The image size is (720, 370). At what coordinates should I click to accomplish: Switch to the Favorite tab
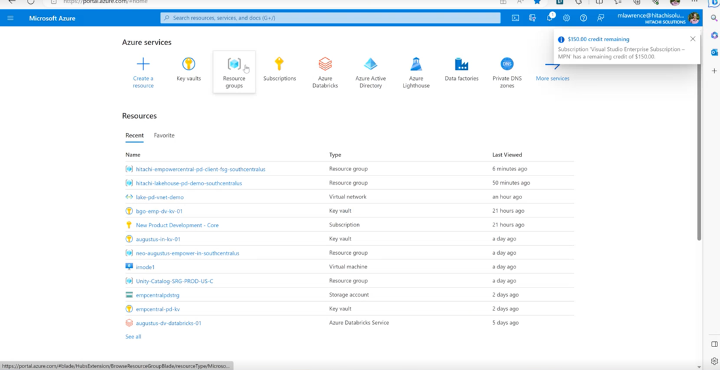[x=164, y=135]
